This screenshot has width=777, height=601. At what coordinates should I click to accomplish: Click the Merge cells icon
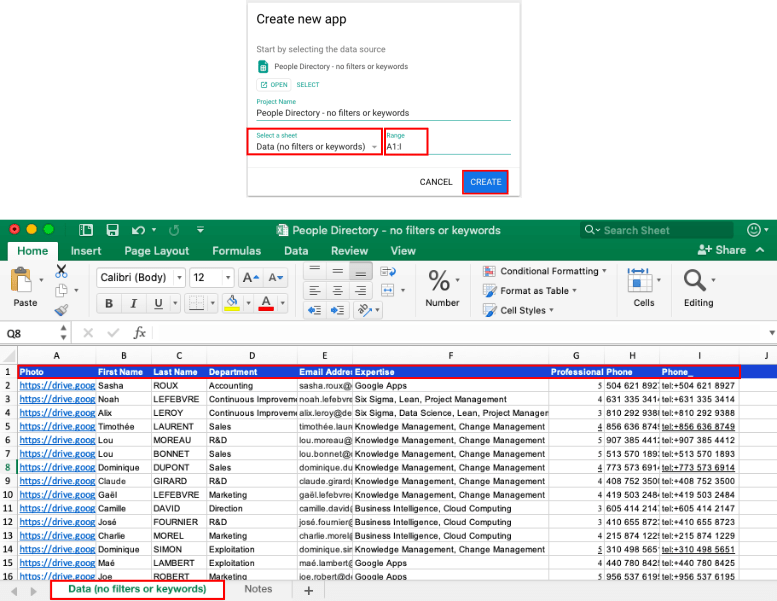click(388, 290)
